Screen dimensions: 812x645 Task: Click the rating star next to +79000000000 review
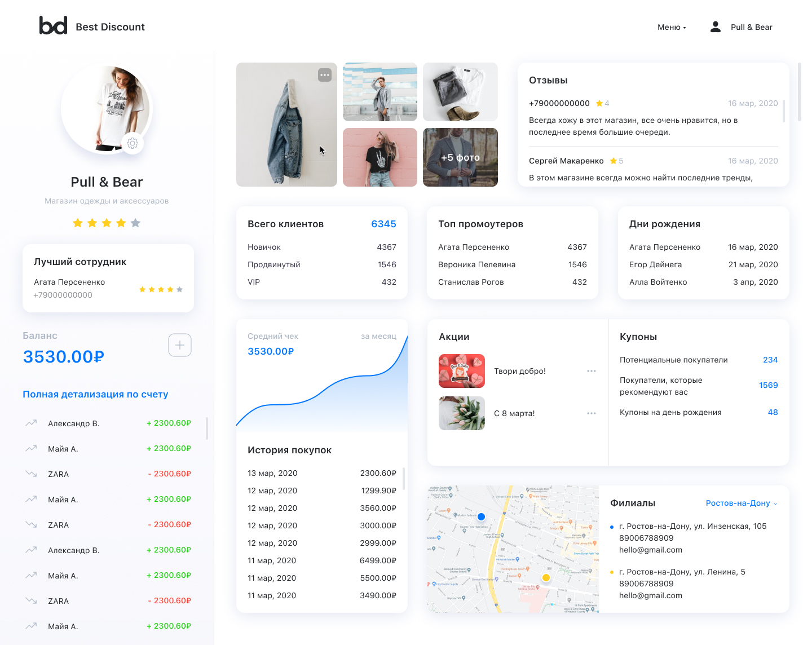599,103
